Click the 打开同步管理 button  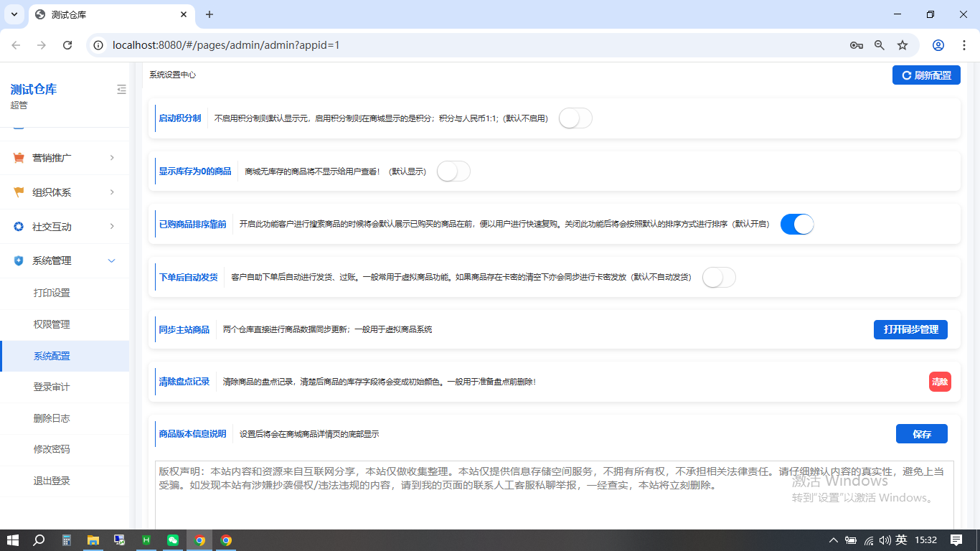click(x=910, y=329)
